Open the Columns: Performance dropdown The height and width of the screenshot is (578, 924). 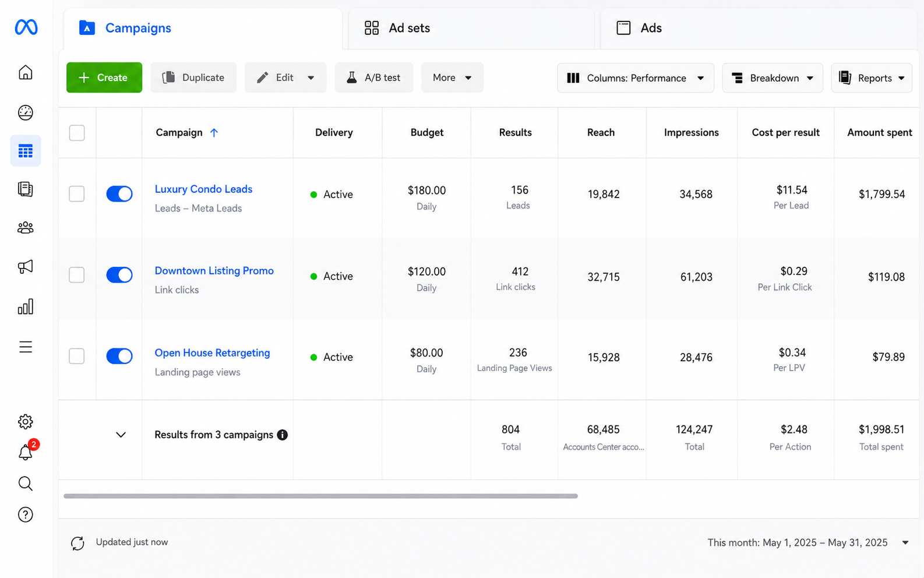click(636, 78)
